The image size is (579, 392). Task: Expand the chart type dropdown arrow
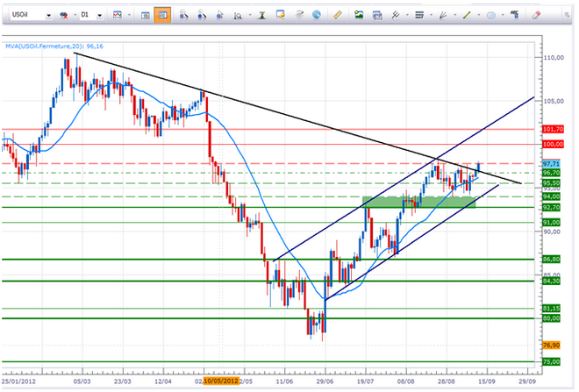point(130,15)
